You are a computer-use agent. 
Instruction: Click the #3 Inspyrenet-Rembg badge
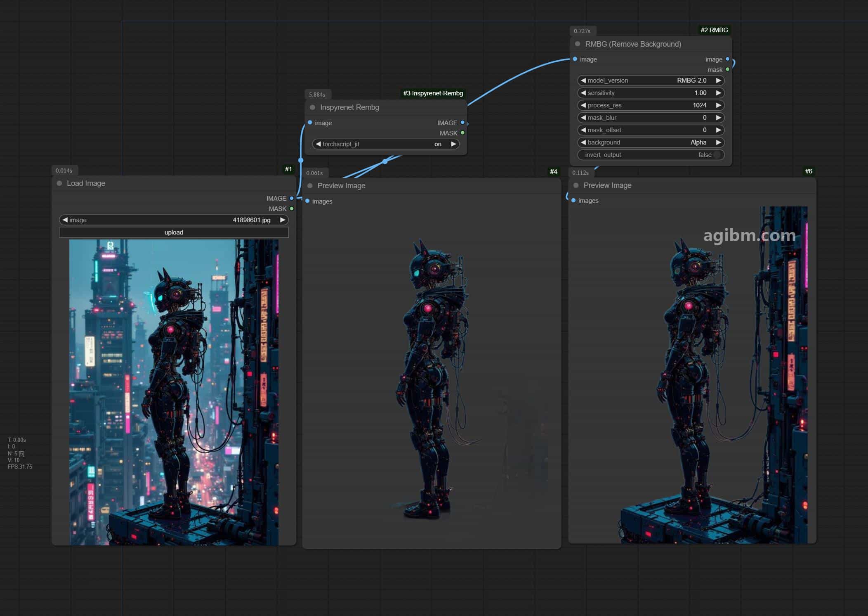coord(433,93)
